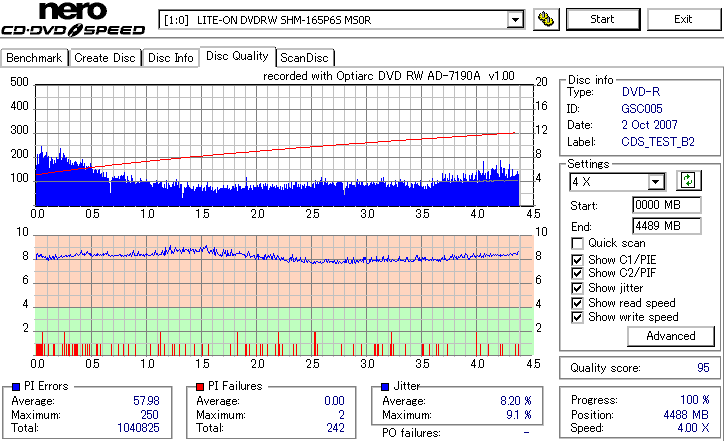
Task: Click PI Errors average 57.98
Action: [x=146, y=401]
